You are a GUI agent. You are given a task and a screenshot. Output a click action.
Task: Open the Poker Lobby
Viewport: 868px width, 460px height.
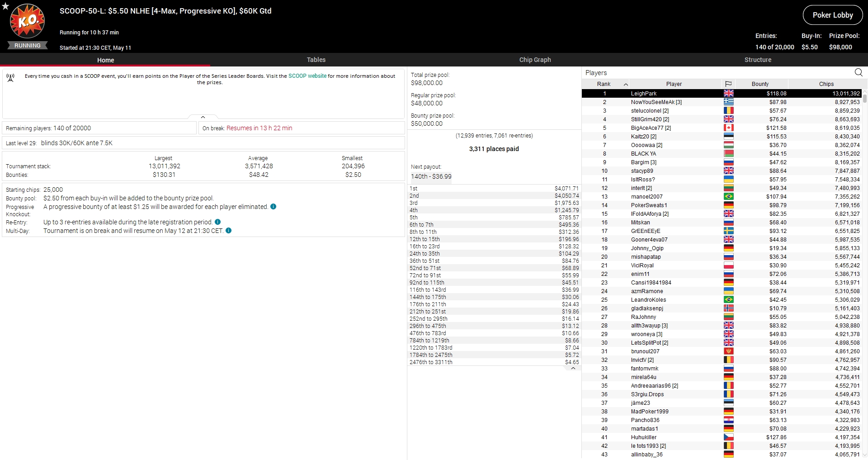click(833, 15)
